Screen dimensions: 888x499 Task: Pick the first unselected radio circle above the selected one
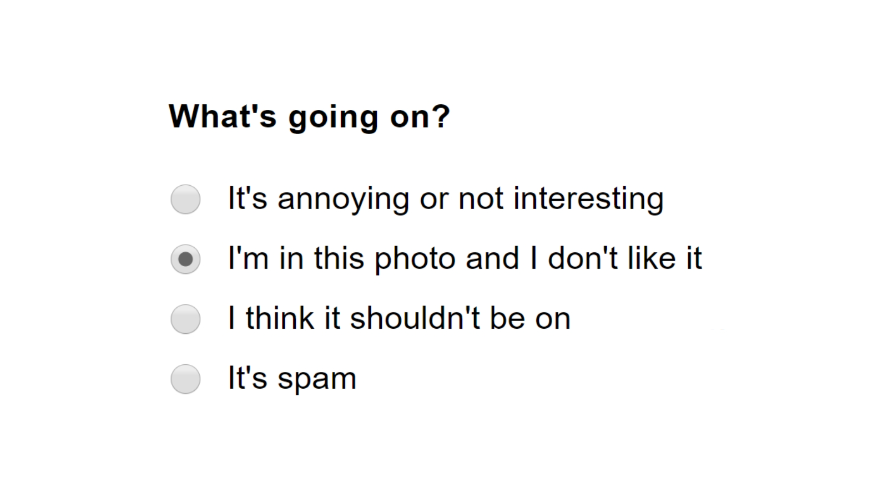click(x=186, y=199)
